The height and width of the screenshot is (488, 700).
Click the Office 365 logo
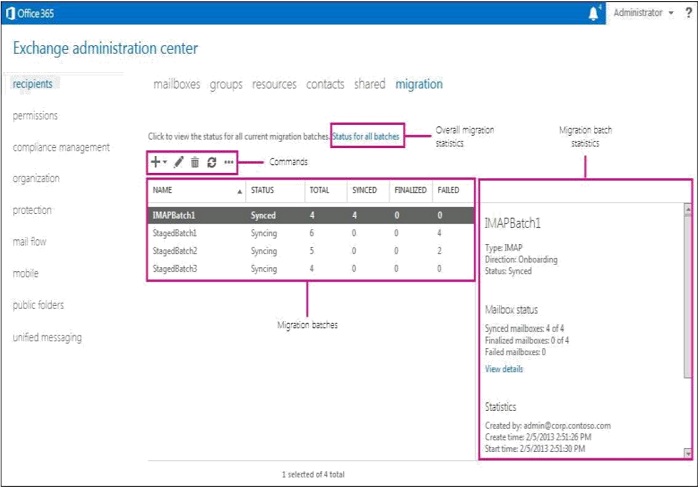30,13
